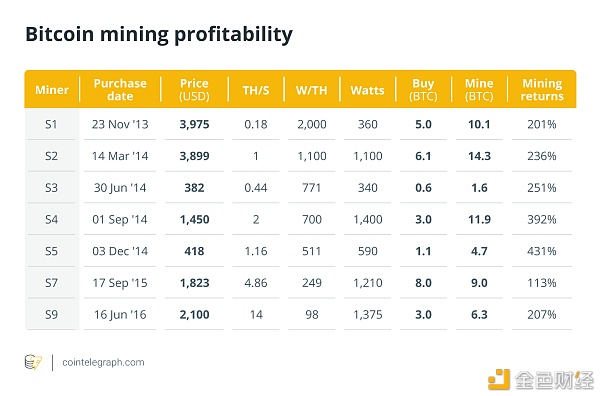Click the orange watermark logo icon
The width and height of the screenshot is (600, 396).
(499, 380)
